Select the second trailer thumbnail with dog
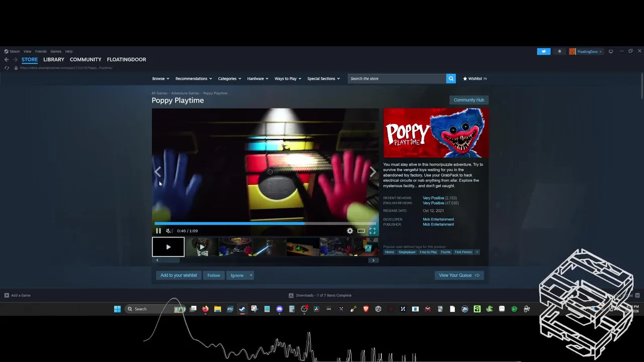 (x=201, y=247)
